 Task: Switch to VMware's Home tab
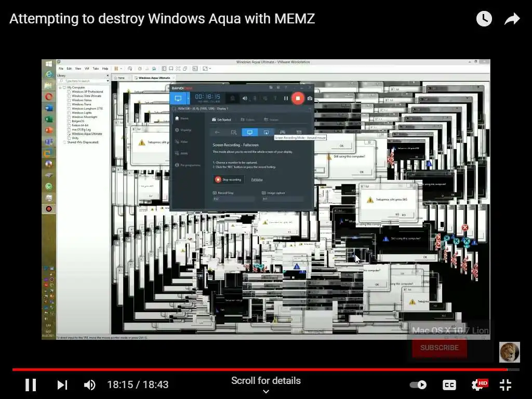(x=121, y=78)
